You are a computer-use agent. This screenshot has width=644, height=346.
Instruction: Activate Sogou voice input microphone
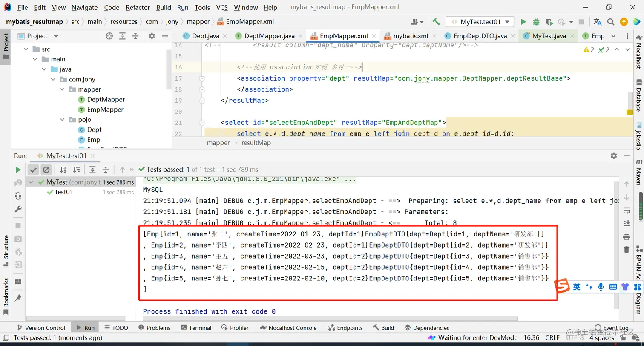(601, 287)
